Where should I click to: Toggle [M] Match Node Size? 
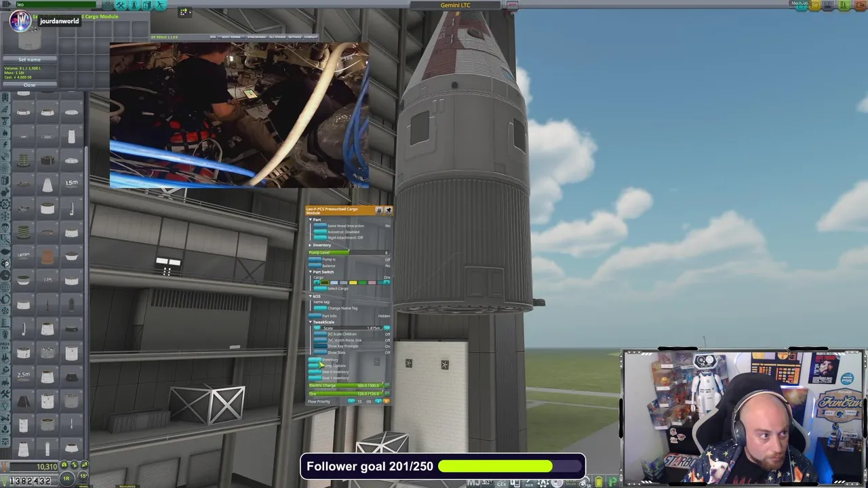tap(320, 340)
